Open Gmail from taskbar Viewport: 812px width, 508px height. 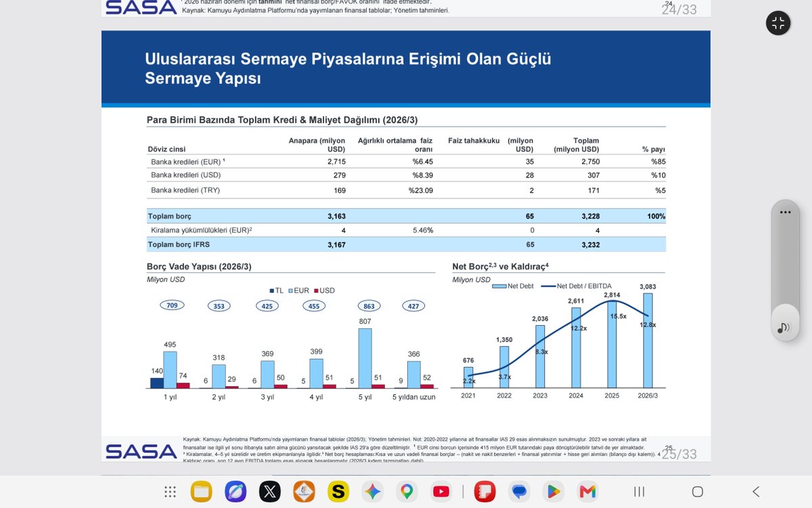coord(587,492)
